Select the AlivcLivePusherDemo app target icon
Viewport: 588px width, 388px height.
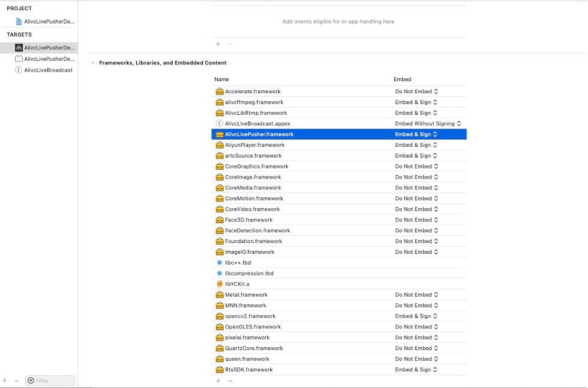19,48
